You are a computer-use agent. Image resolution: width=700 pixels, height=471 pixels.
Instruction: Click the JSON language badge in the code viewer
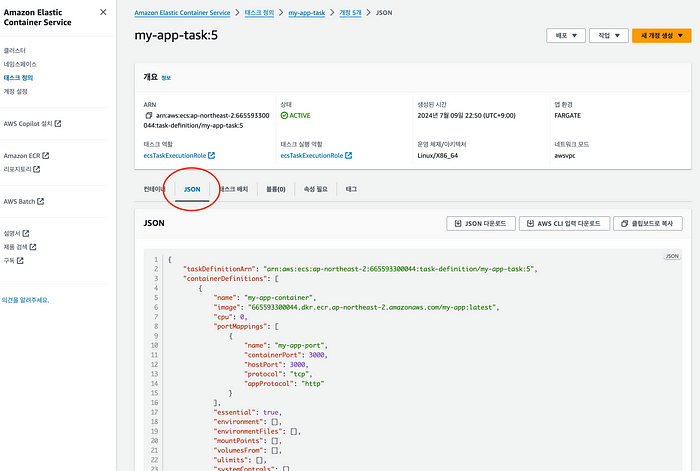click(x=672, y=256)
